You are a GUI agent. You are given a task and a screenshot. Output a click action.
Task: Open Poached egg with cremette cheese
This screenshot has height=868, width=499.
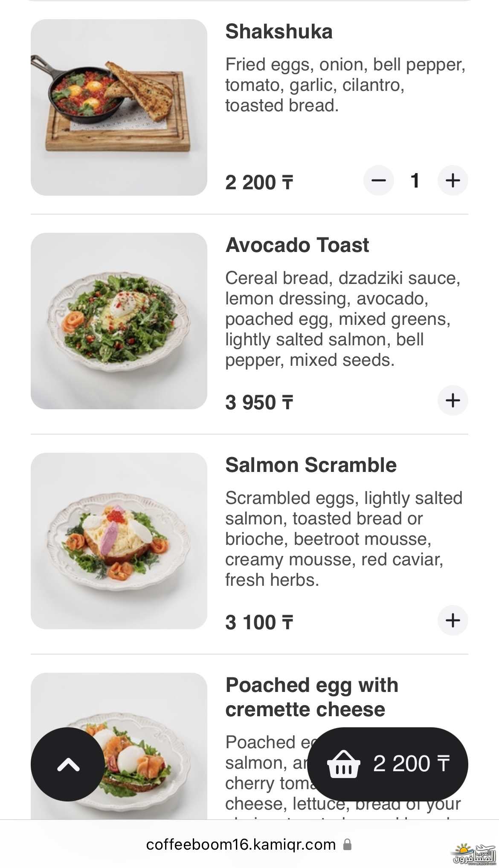pyautogui.click(x=312, y=697)
